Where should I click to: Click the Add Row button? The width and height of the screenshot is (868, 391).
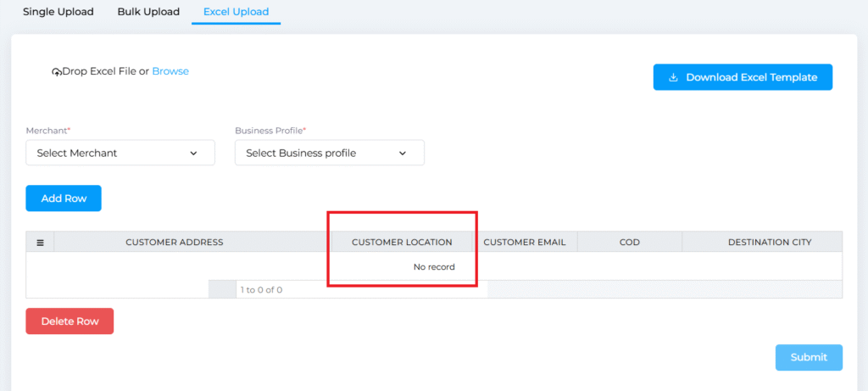coord(64,198)
